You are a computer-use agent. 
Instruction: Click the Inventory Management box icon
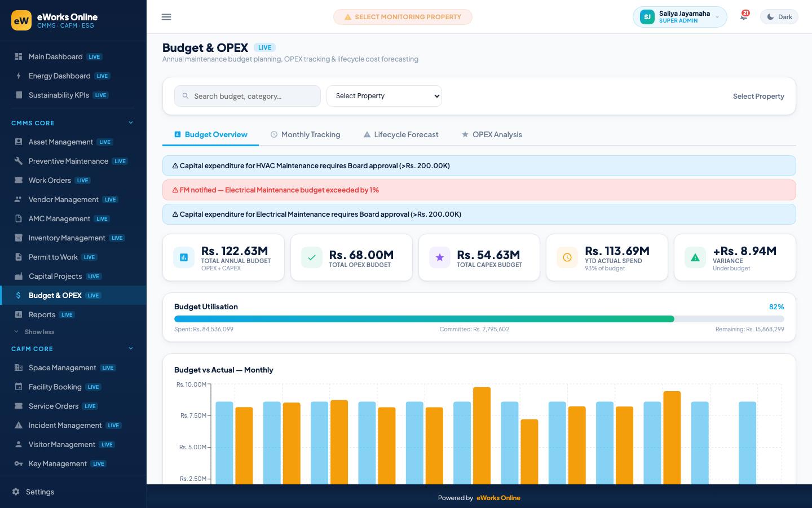tap(19, 238)
